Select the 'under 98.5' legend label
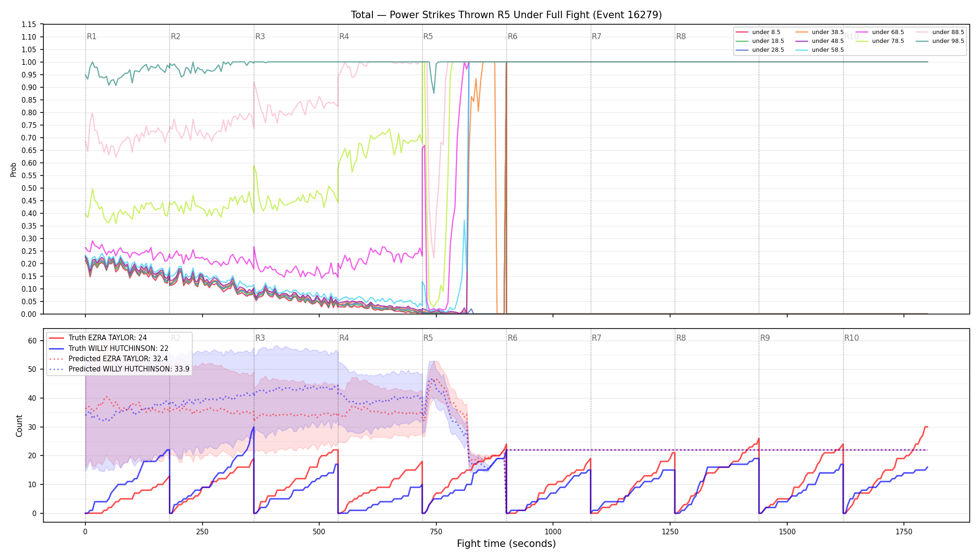 948,41
